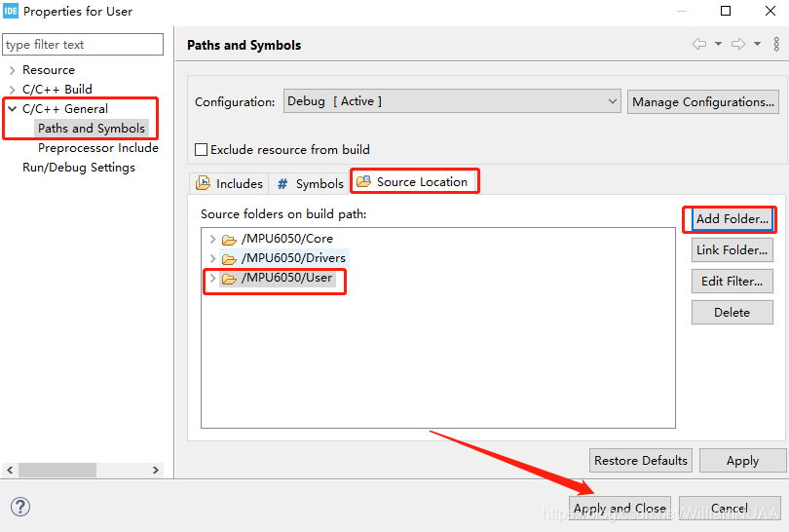This screenshot has height=532, width=789.
Task: Expand the /MPU6050/User source folder
Action: pos(213,278)
